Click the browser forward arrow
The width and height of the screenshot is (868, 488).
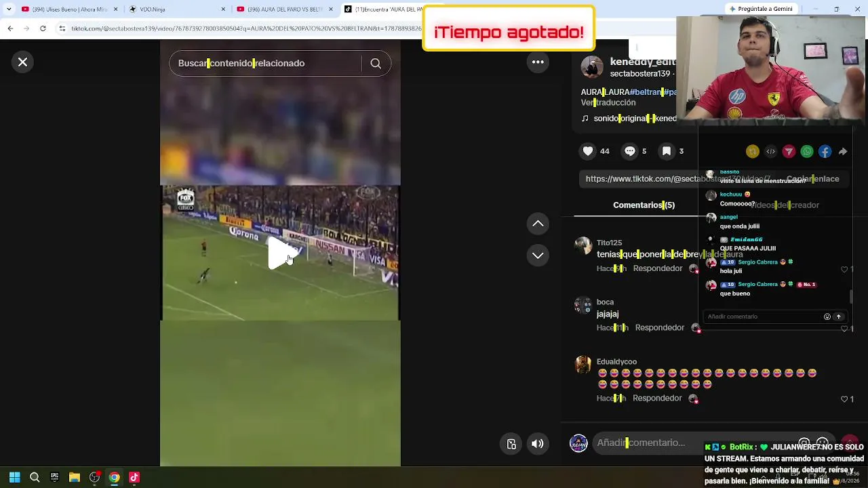[x=26, y=28]
